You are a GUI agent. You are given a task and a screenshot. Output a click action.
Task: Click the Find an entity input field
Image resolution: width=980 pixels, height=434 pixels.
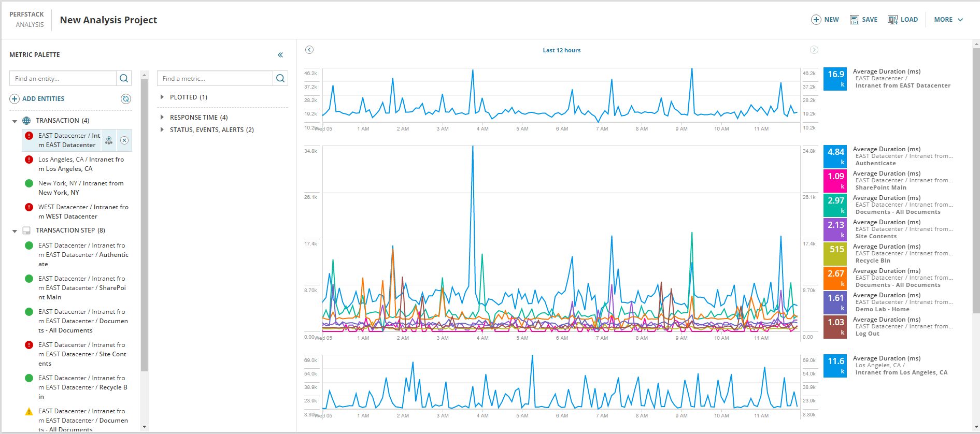63,78
